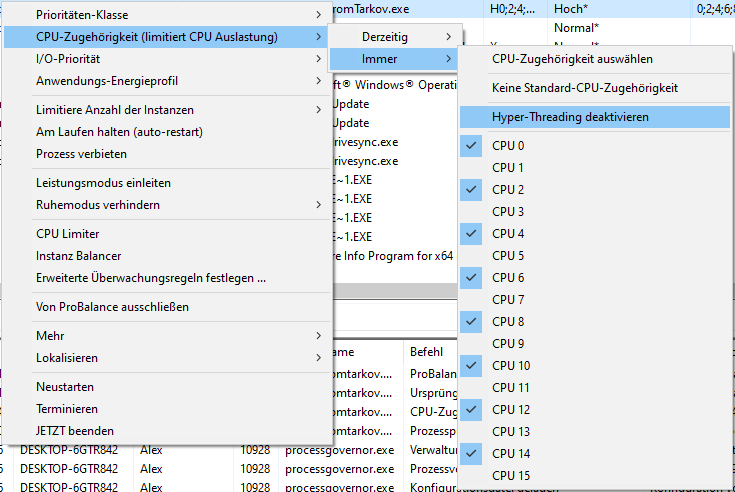Expand Limitiere Anzahl der Instanzen submenu

pyautogui.click(x=167, y=110)
